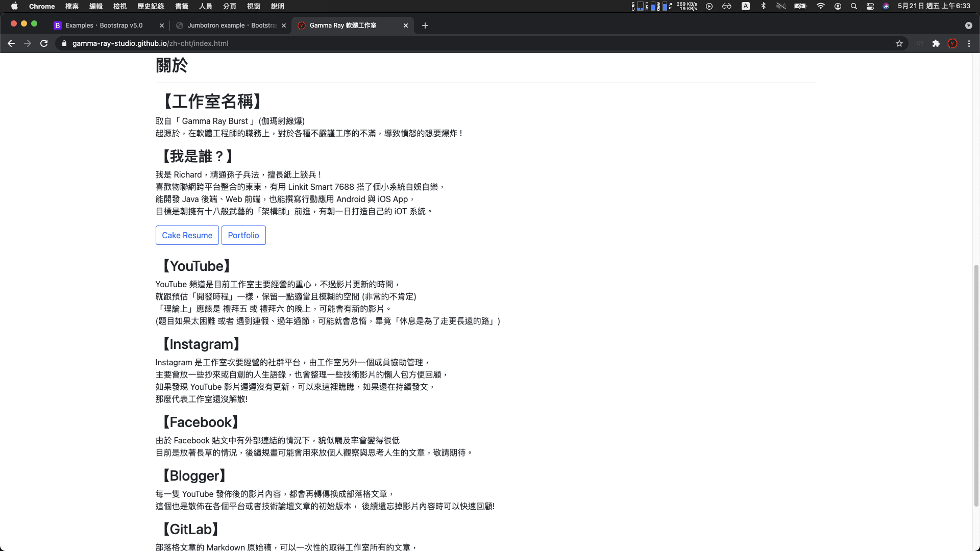
Task: Click the play circle menu bar icon
Action: coord(709,6)
